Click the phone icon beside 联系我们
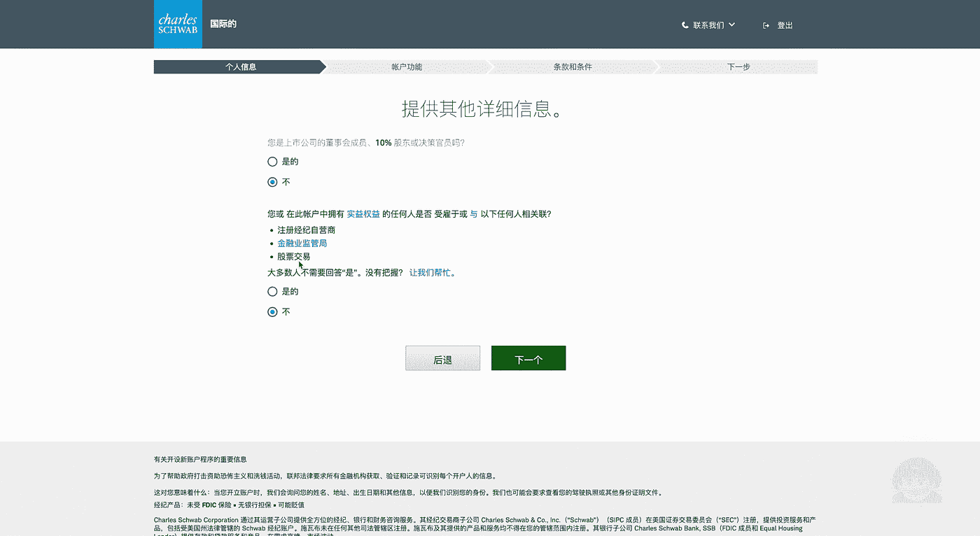Viewport: 980px width, 536px height. point(685,25)
